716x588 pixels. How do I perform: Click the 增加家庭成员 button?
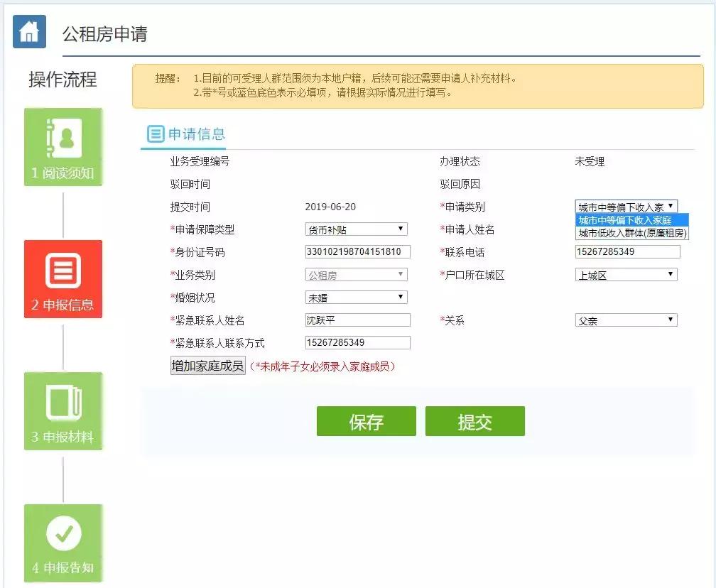tap(207, 364)
